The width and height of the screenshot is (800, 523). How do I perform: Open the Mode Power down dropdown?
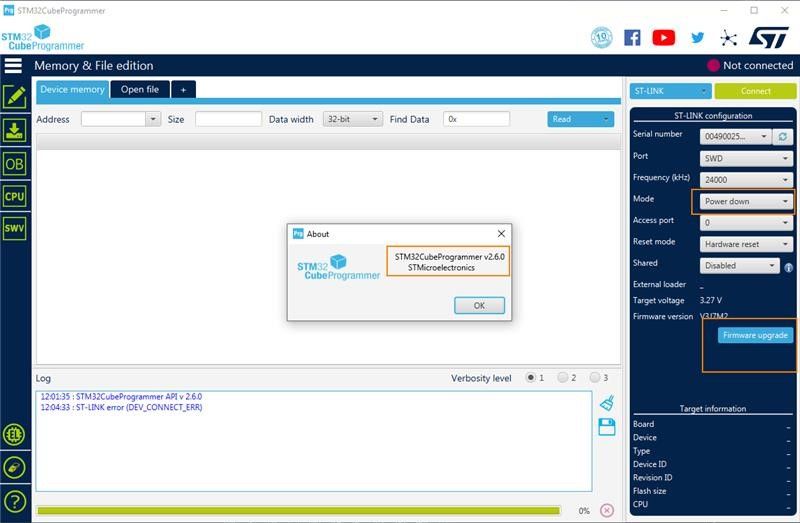(746, 202)
